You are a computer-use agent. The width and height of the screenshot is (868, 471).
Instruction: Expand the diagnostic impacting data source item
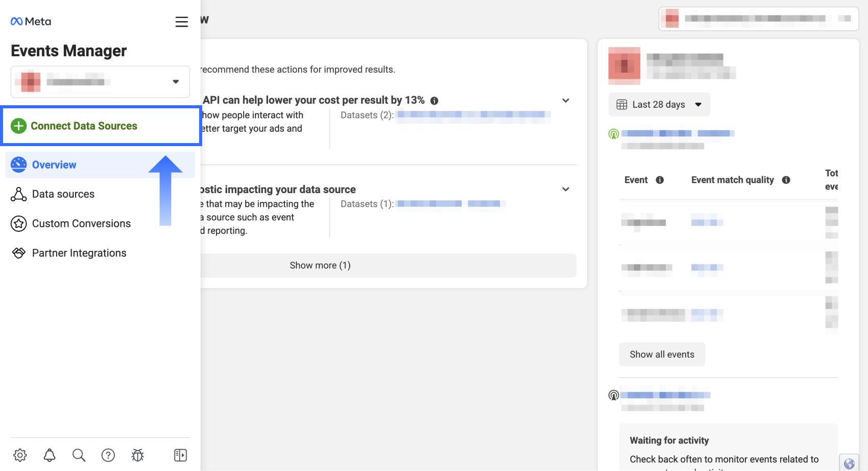pyautogui.click(x=566, y=190)
